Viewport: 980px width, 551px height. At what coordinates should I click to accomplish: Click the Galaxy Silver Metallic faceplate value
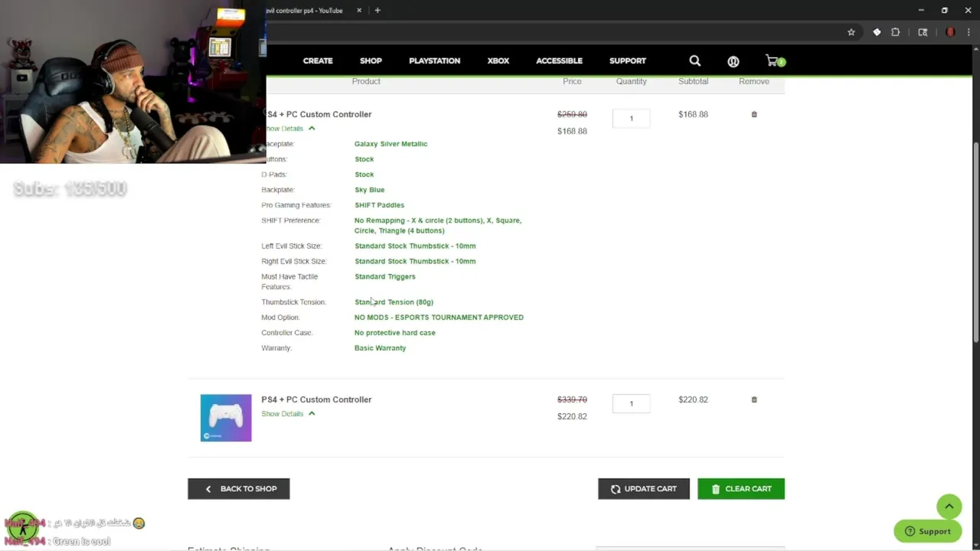tap(390, 144)
